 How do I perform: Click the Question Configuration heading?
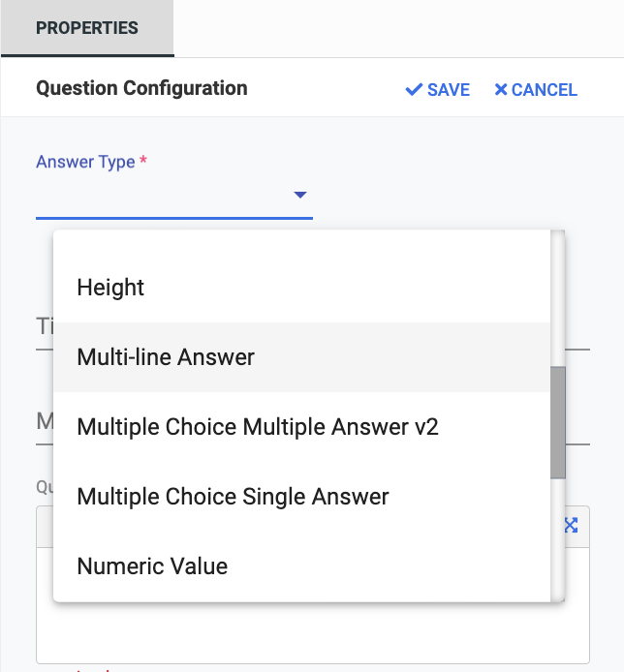pyautogui.click(x=141, y=88)
